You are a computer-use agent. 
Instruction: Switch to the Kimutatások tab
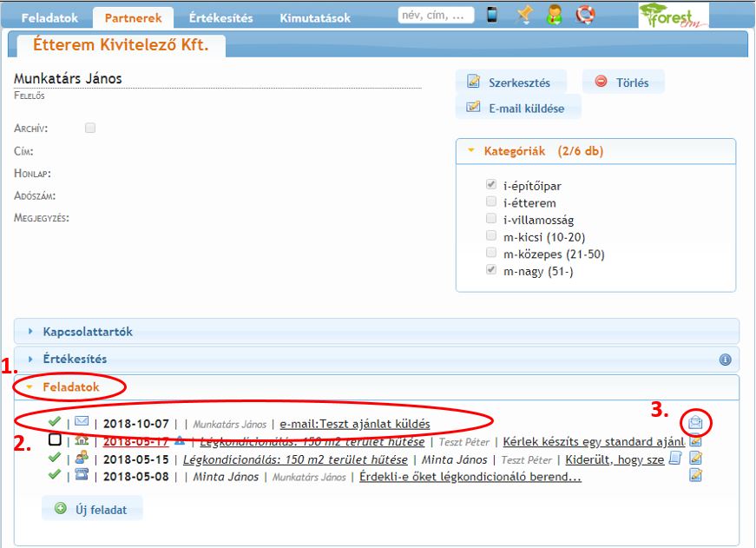point(315,17)
